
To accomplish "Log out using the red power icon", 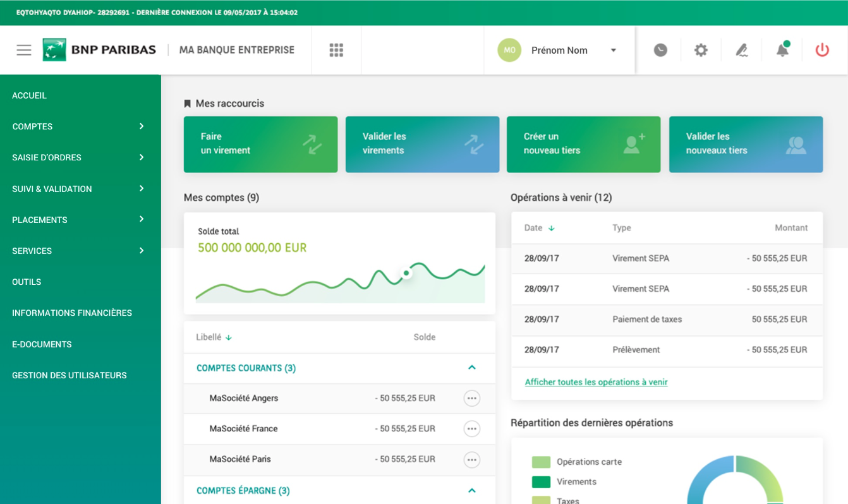I will (x=822, y=50).
